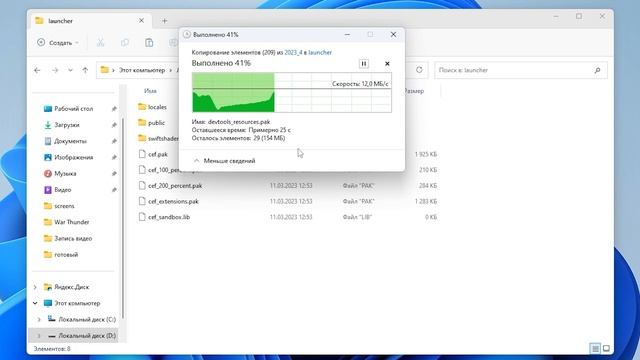The image size is (640, 360).
Task: Close the launcher tab
Action: pyautogui.click(x=141, y=20)
